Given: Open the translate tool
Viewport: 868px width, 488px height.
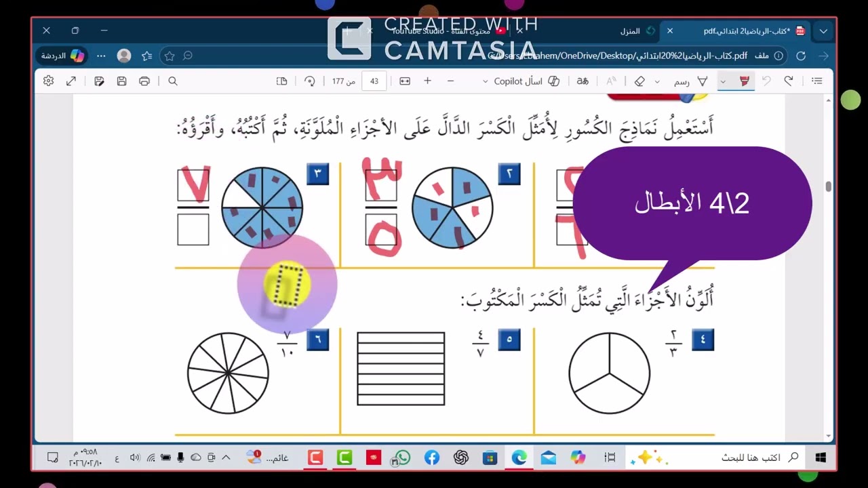Looking at the screenshot, I should [583, 81].
